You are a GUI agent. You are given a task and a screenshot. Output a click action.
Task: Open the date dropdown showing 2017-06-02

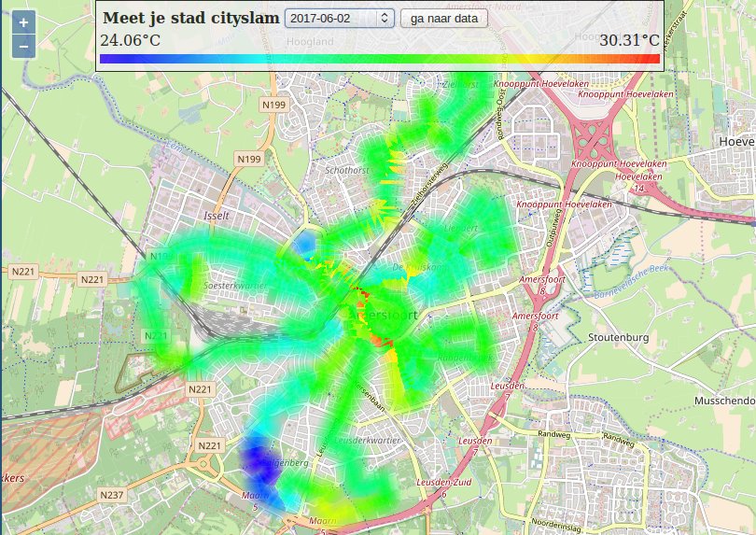tap(340, 19)
